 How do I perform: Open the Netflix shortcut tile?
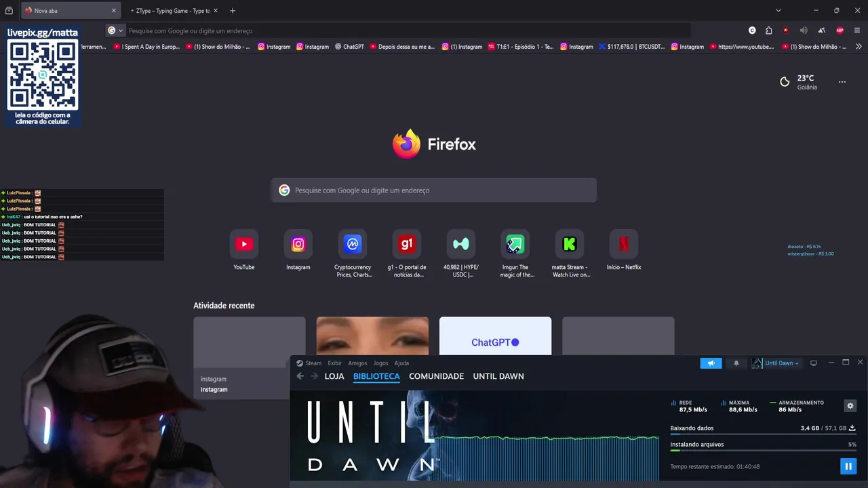(624, 249)
